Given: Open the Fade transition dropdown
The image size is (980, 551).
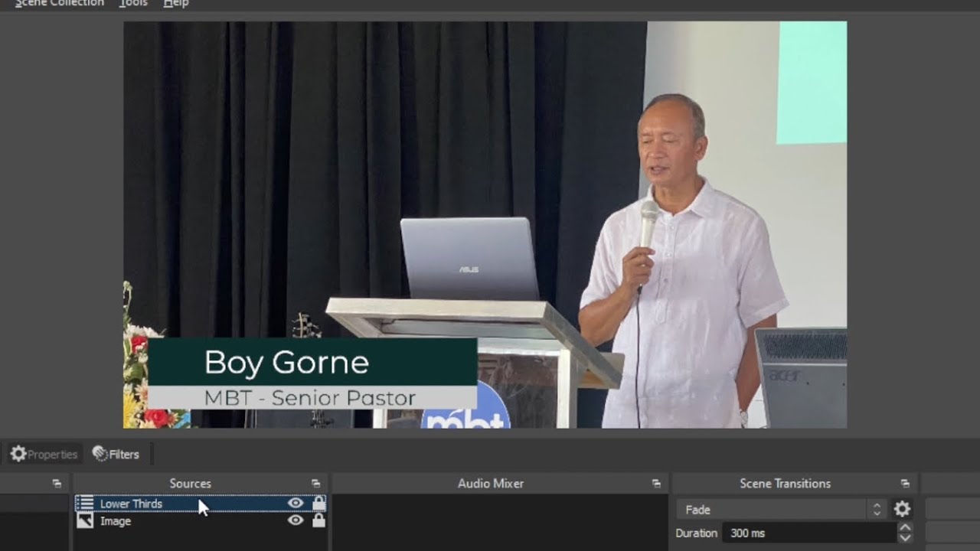Looking at the screenshot, I should [x=782, y=509].
